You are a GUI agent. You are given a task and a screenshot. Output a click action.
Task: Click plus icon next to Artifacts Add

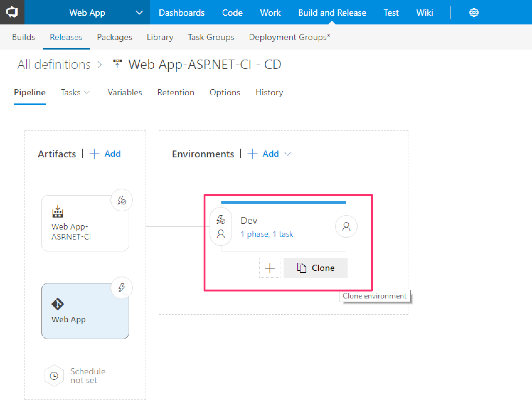coord(94,154)
